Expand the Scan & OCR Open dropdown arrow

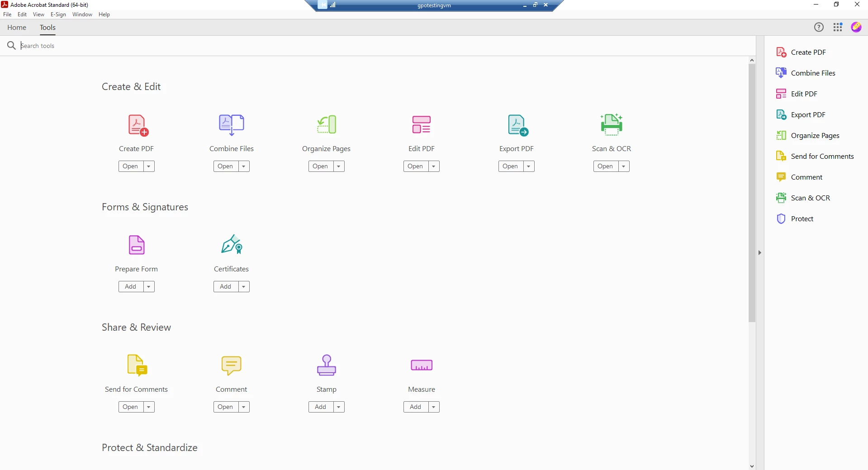(x=624, y=166)
